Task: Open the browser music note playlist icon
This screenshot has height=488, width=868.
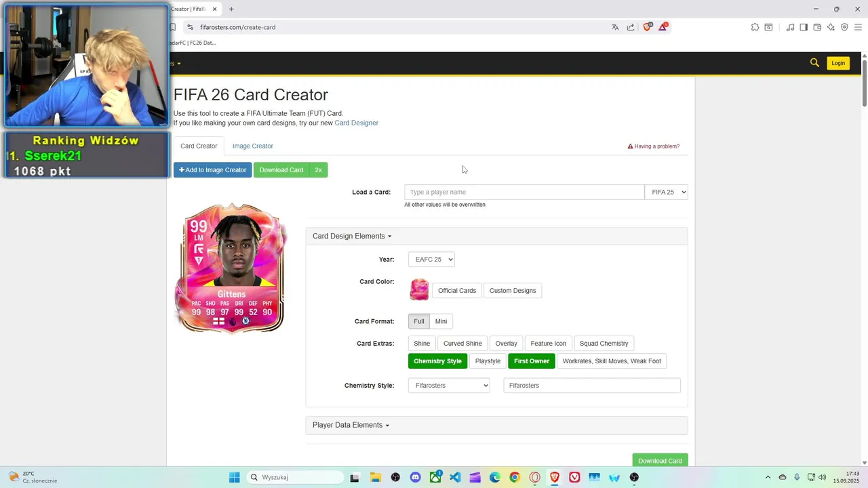Action: [x=790, y=27]
